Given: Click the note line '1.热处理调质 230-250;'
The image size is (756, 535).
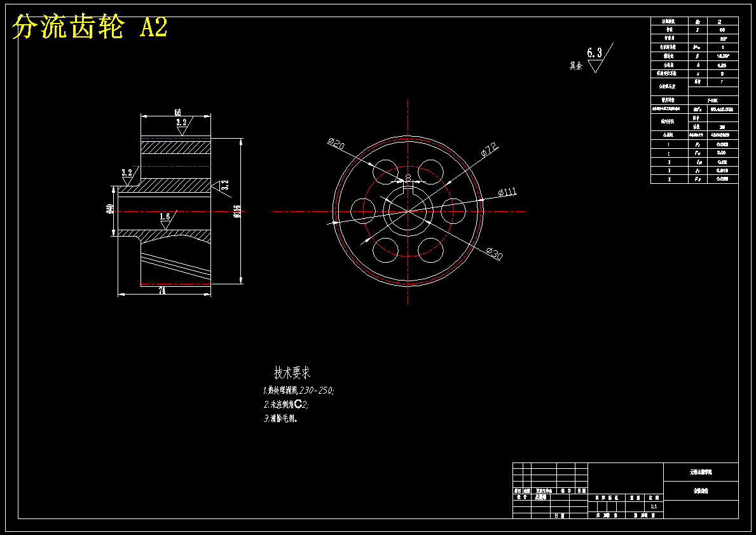Looking at the screenshot, I should pyautogui.click(x=298, y=390).
